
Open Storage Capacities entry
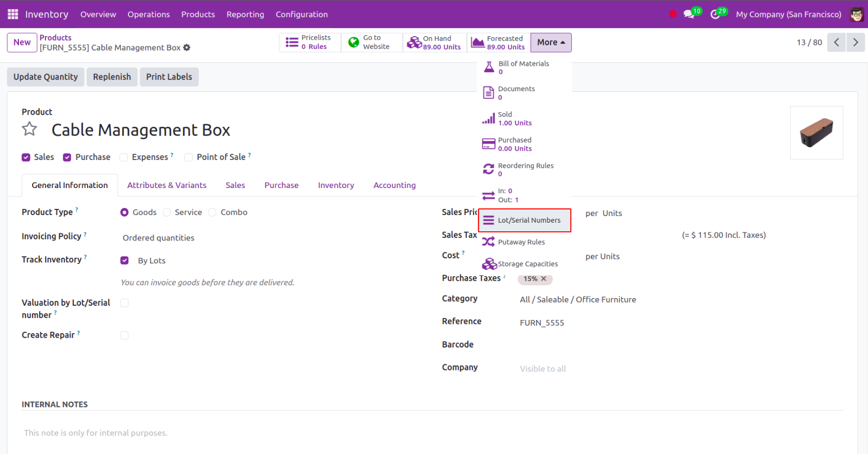524,264
